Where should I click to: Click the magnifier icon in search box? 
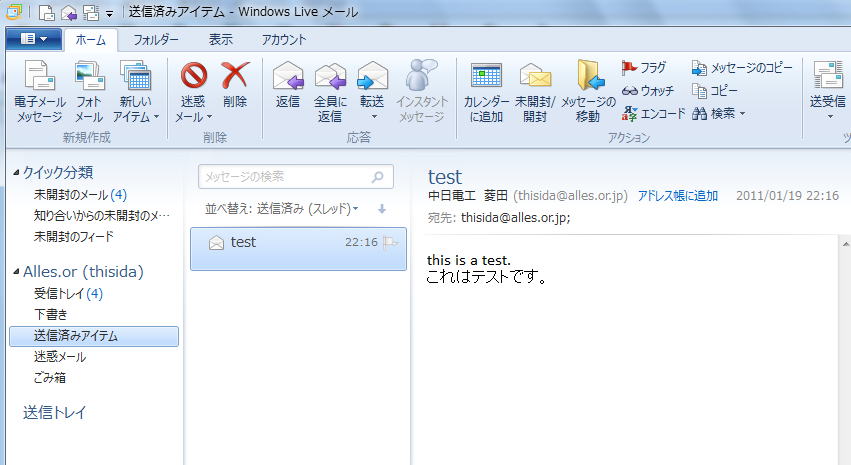[378, 177]
